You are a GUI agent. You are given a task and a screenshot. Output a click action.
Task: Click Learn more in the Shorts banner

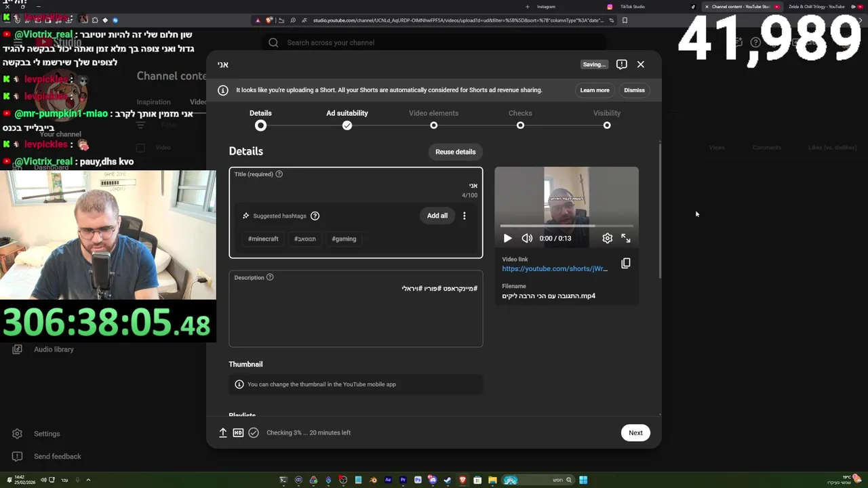click(x=595, y=90)
